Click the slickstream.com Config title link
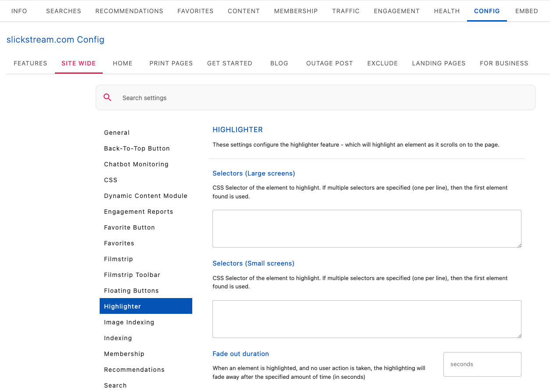The image size is (550, 392). (x=55, y=40)
